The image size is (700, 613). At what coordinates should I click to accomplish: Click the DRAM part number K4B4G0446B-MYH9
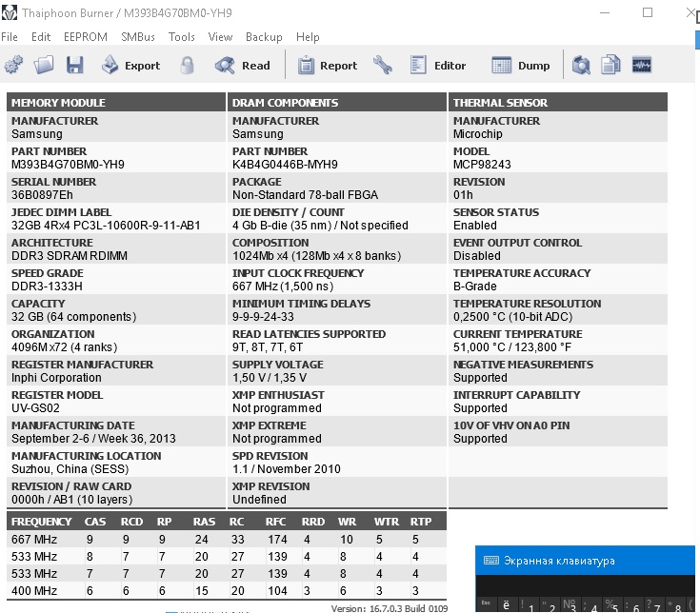(285, 164)
